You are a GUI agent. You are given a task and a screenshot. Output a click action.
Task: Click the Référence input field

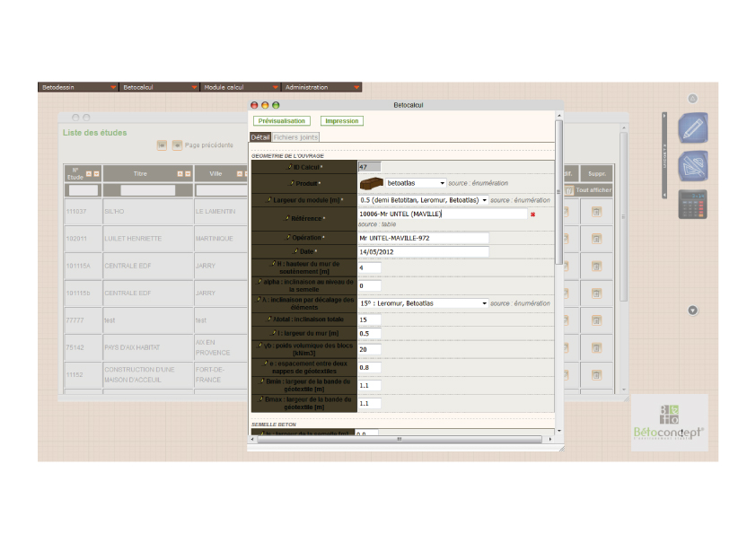pyautogui.click(x=443, y=214)
